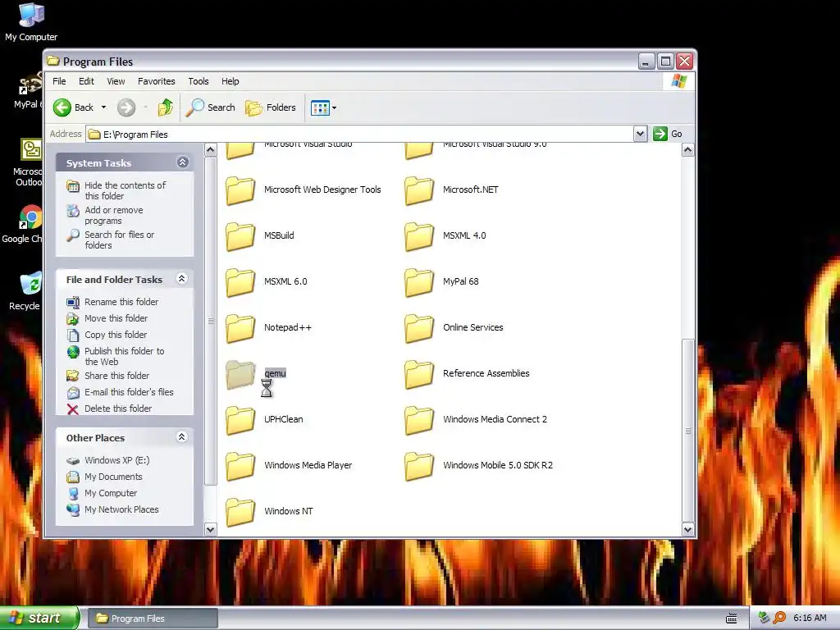Select the Windows NT folder icon
This screenshot has height=630, width=840.
(x=240, y=512)
